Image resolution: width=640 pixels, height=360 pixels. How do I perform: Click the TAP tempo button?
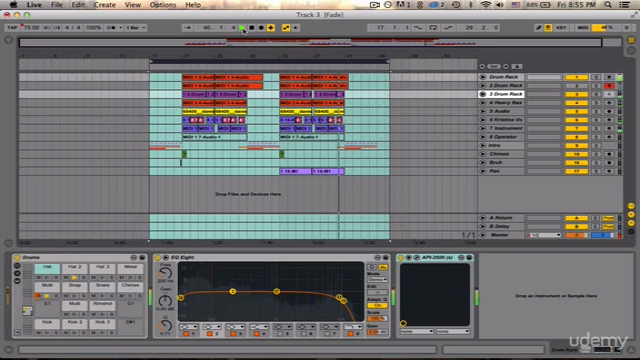(x=12, y=28)
